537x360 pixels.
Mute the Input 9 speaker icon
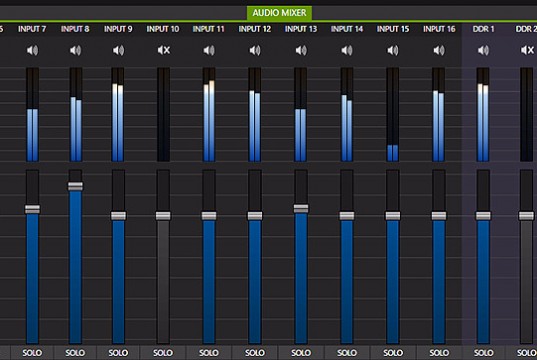(118, 51)
